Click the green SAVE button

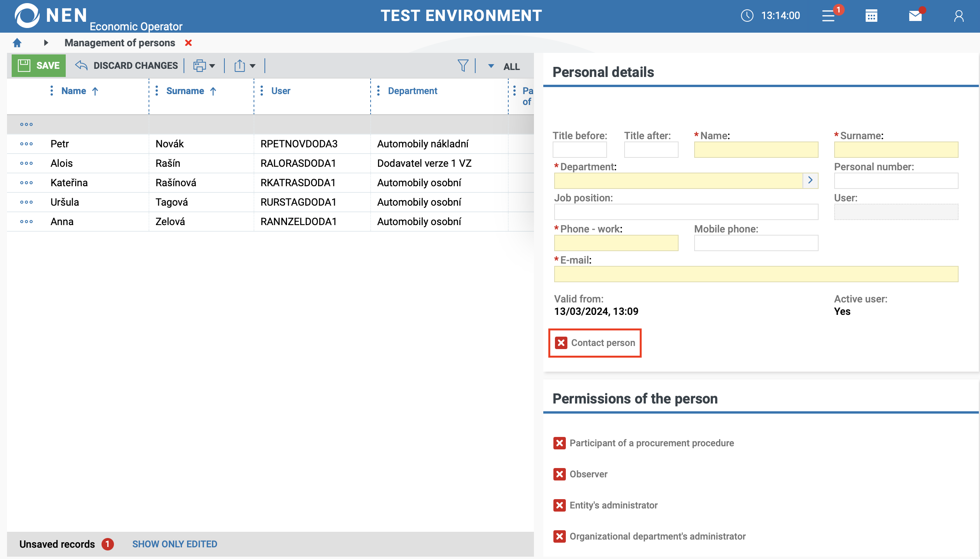tap(39, 66)
